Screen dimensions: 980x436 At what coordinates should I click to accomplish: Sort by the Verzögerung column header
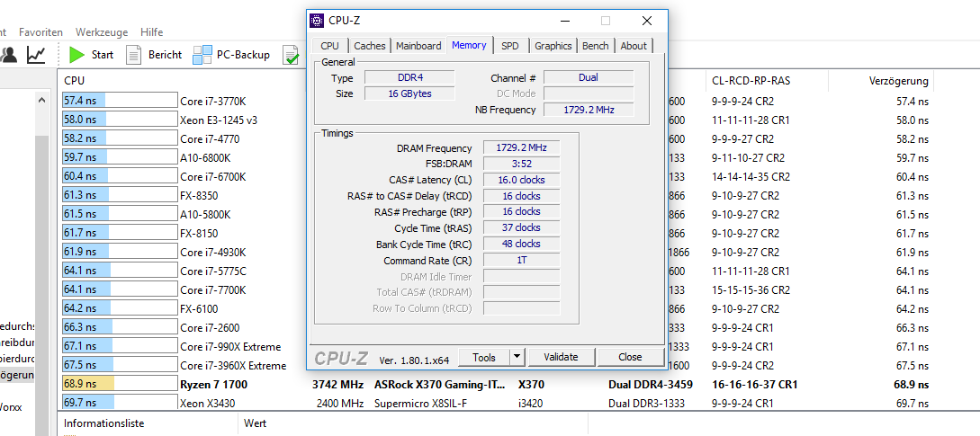click(x=899, y=81)
